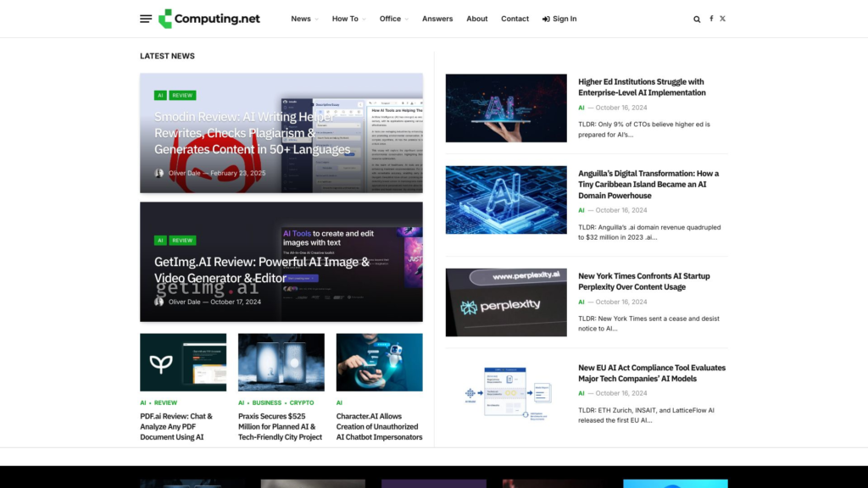Viewport: 868px width, 488px height.
Task: Open the Character.AI chatbot thumbnail
Action: click(x=379, y=362)
